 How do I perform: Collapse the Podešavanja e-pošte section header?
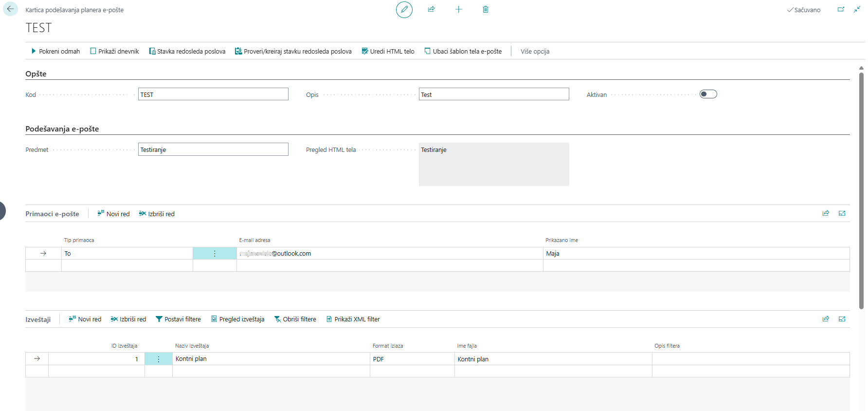62,129
